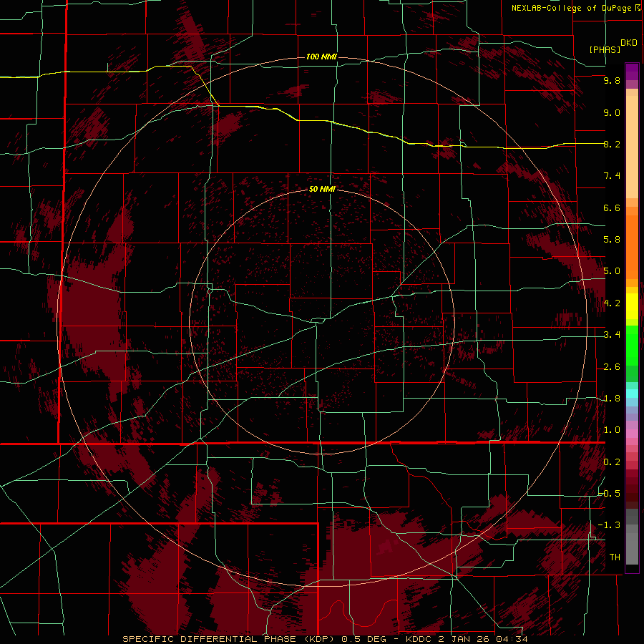This screenshot has height=644, width=644.
Task: Pick the cyan segment of the color bar
Action: point(632,394)
